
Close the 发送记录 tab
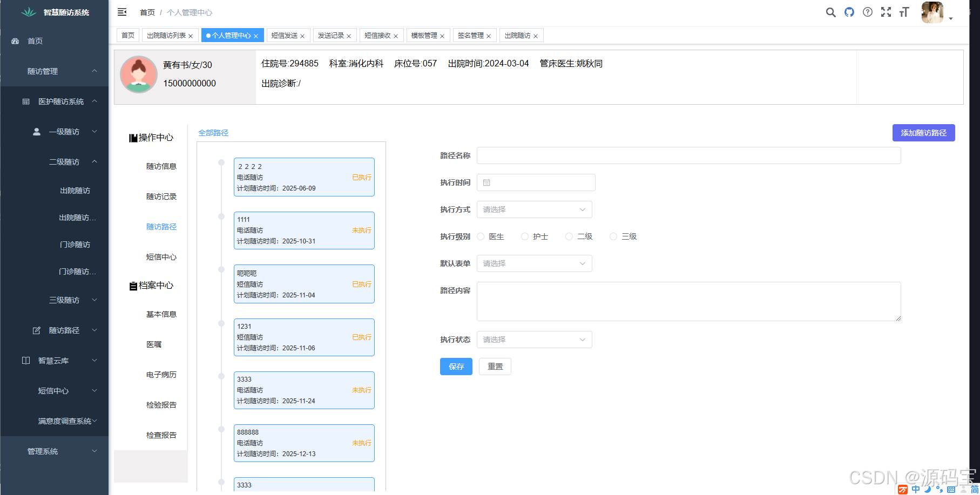pyautogui.click(x=349, y=36)
